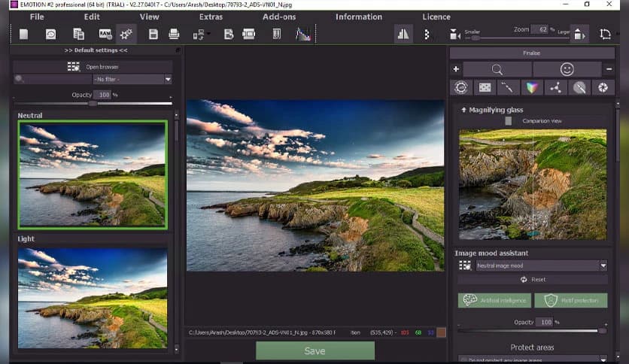This screenshot has height=364, width=629.
Task: Click the Finalise button
Action: click(531, 53)
